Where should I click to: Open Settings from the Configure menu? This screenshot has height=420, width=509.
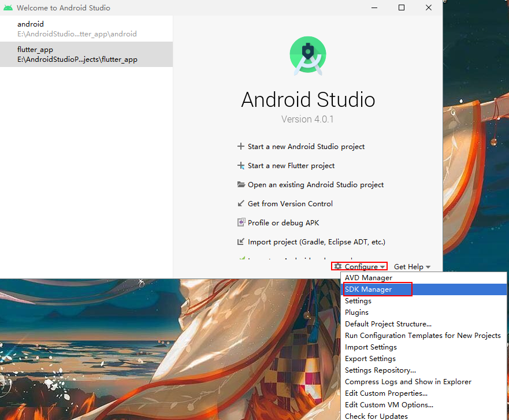423,301
